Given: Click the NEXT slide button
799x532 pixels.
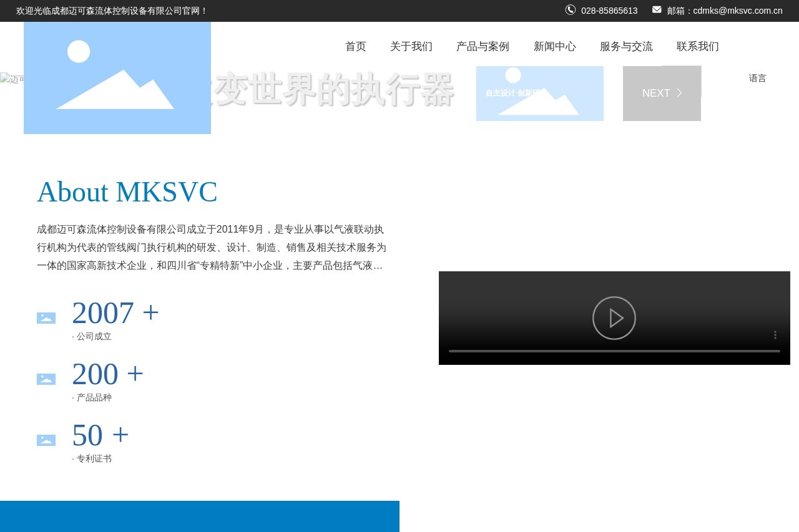Looking at the screenshot, I should (662, 93).
